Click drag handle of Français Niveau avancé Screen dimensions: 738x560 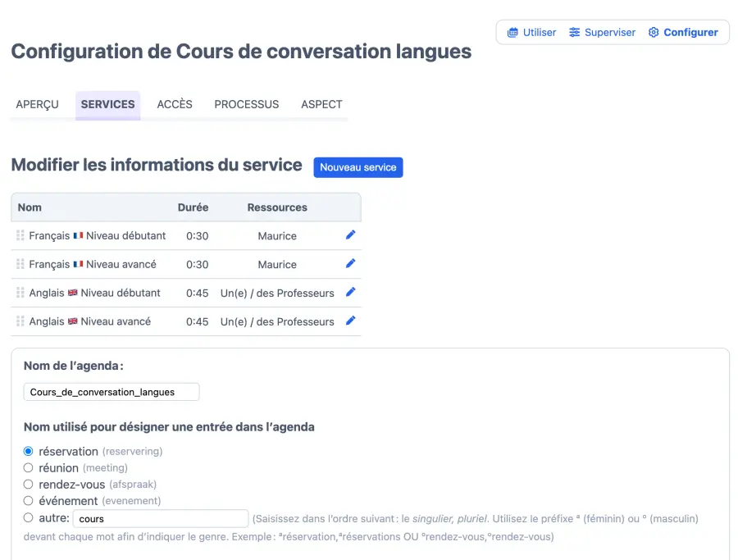pos(20,265)
